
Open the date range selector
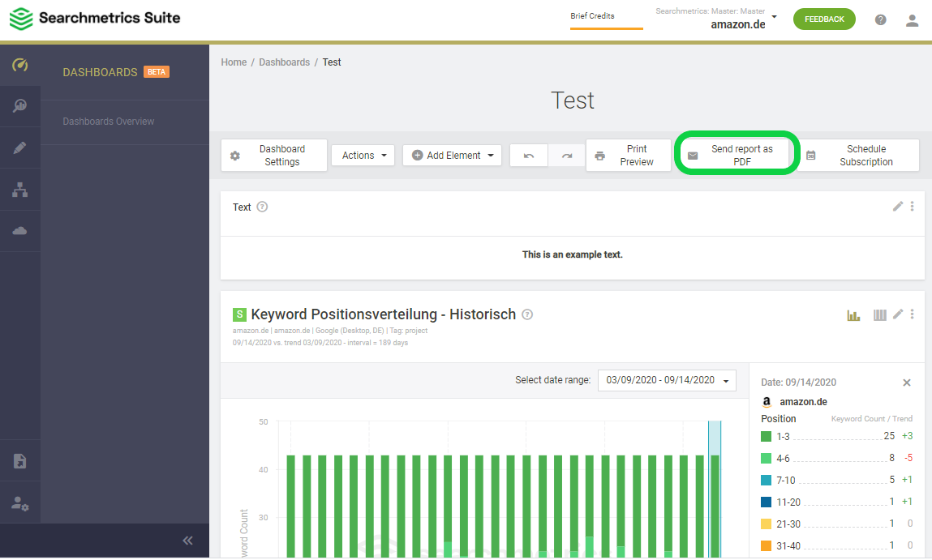(667, 380)
